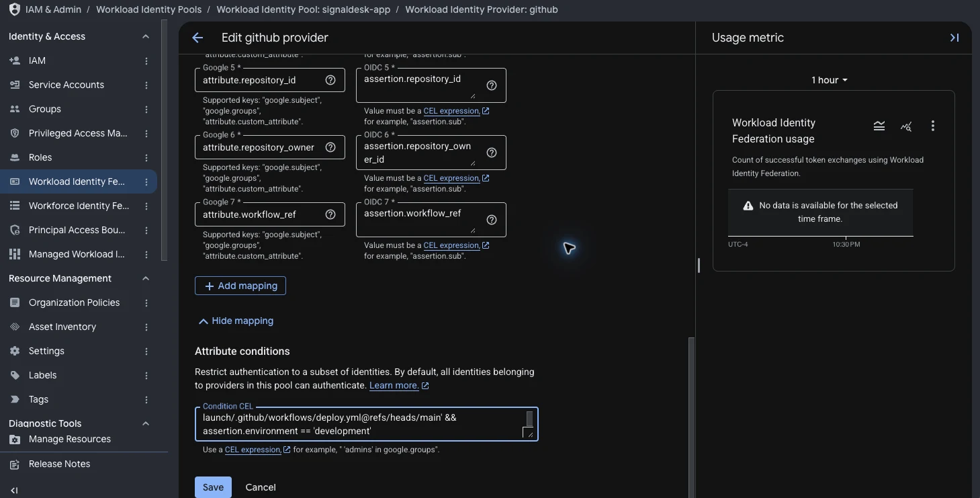The width and height of the screenshot is (980, 498).
Task: Open the Tags page in sidebar
Action: click(x=38, y=399)
